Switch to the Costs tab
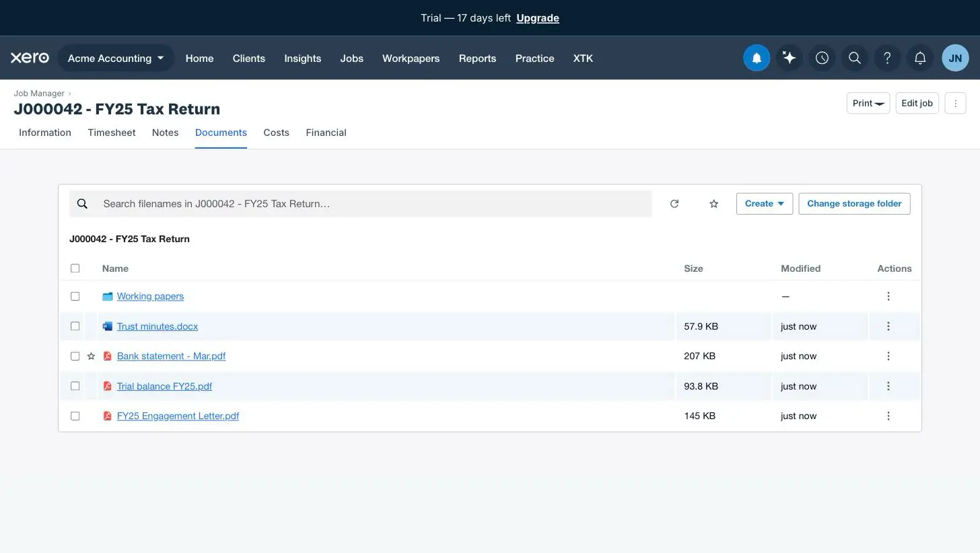Image resolution: width=980 pixels, height=553 pixels. click(276, 133)
